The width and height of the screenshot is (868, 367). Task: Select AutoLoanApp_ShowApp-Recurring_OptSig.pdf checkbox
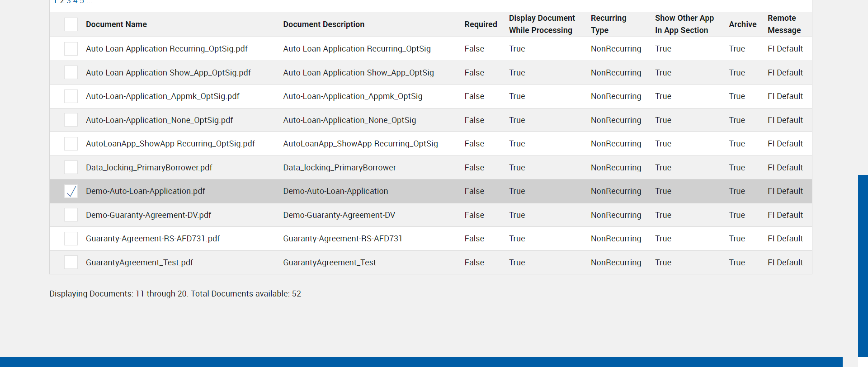click(x=71, y=144)
